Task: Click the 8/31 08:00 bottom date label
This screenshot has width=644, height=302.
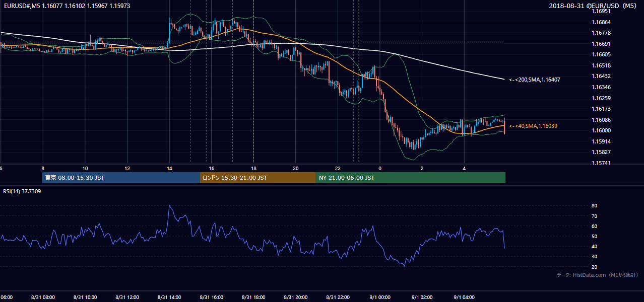Action: click(43, 297)
